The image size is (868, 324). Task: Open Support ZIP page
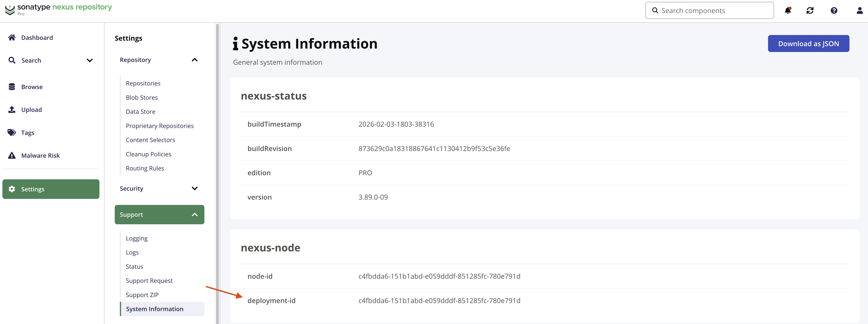pos(142,295)
